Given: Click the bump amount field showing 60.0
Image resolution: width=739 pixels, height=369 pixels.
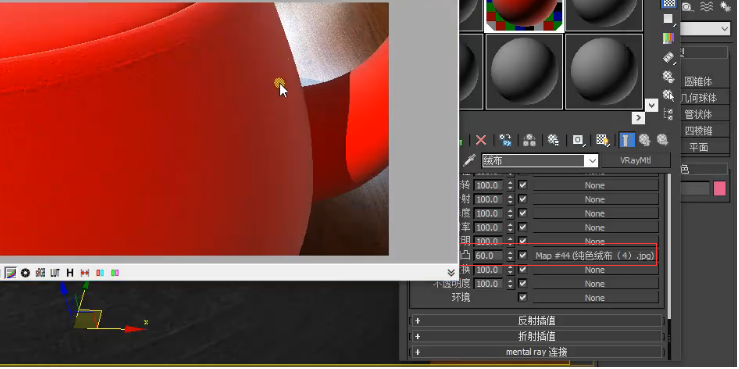Looking at the screenshot, I should 489,255.
